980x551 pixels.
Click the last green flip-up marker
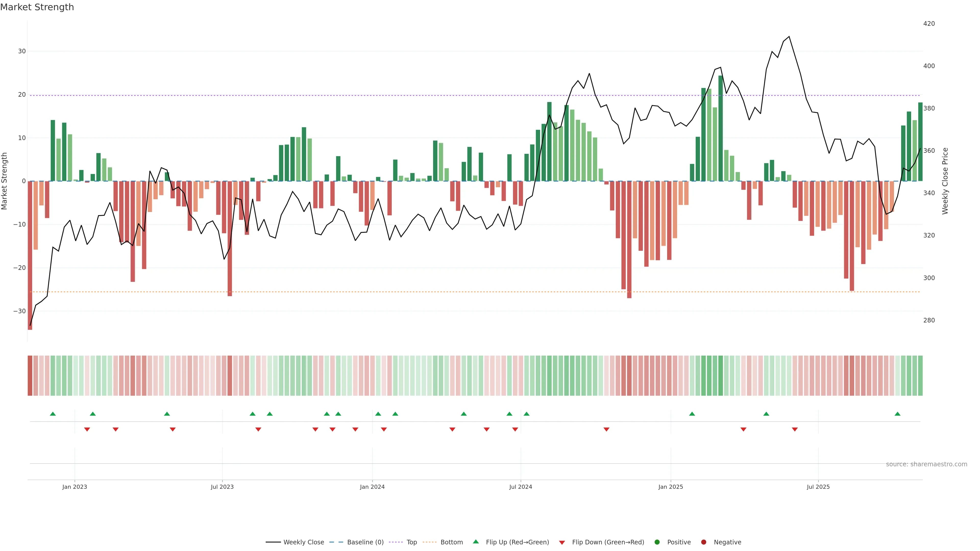pyautogui.click(x=898, y=414)
